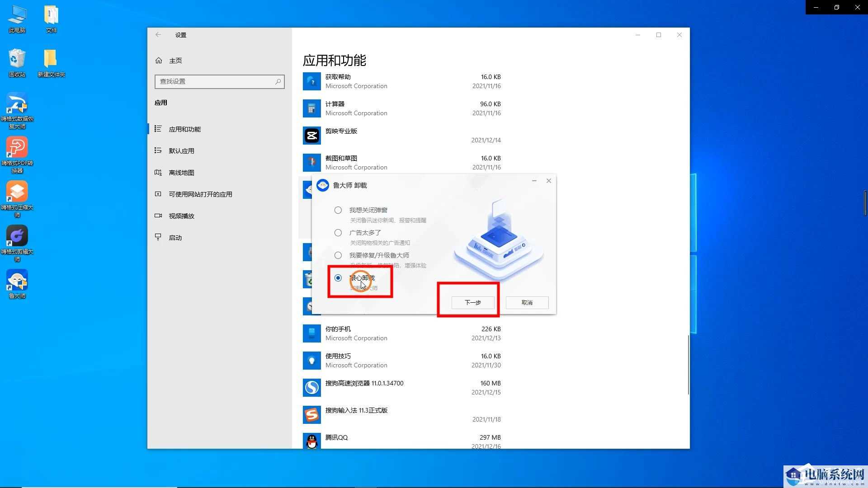868x488 pixels.
Task: Select the 我想关闭弹窗 radio option
Action: (x=338, y=210)
